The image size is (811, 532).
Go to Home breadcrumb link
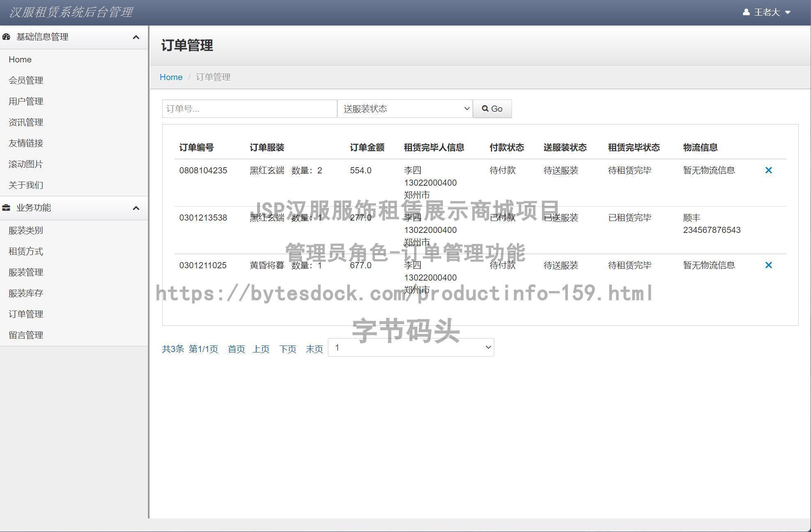(171, 77)
